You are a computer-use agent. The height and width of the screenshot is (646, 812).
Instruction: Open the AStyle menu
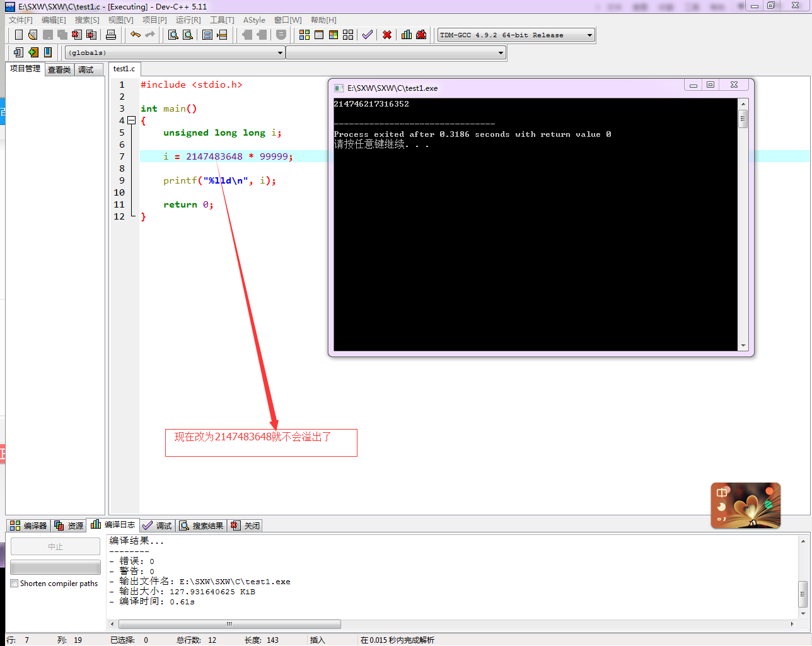(x=254, y=20)
